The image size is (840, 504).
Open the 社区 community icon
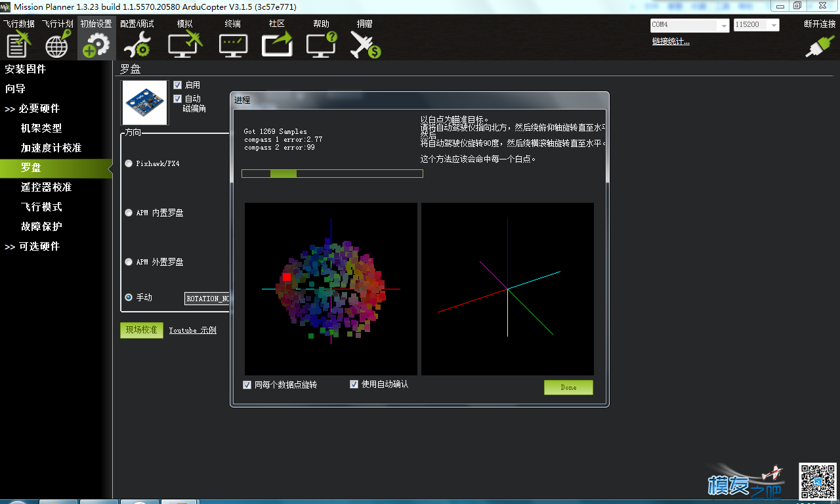[x=277, y=38]
